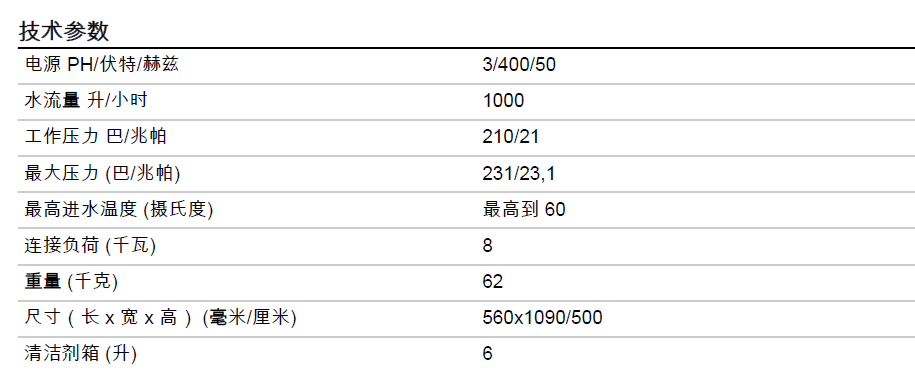Viewport: 915px width, 372px height.
Task: Select the 电源 PH/伏特/赫兹 label
Action: [x=102, y=64]
